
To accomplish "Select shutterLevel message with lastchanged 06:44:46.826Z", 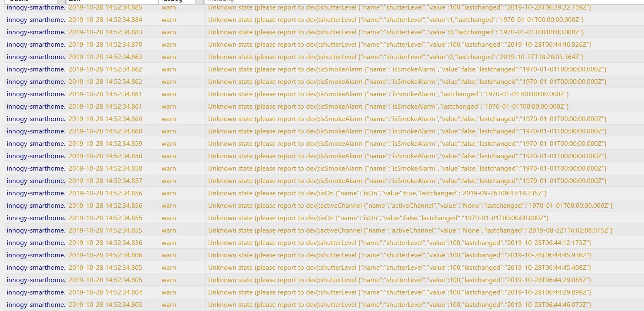I will tap(399, 45).
